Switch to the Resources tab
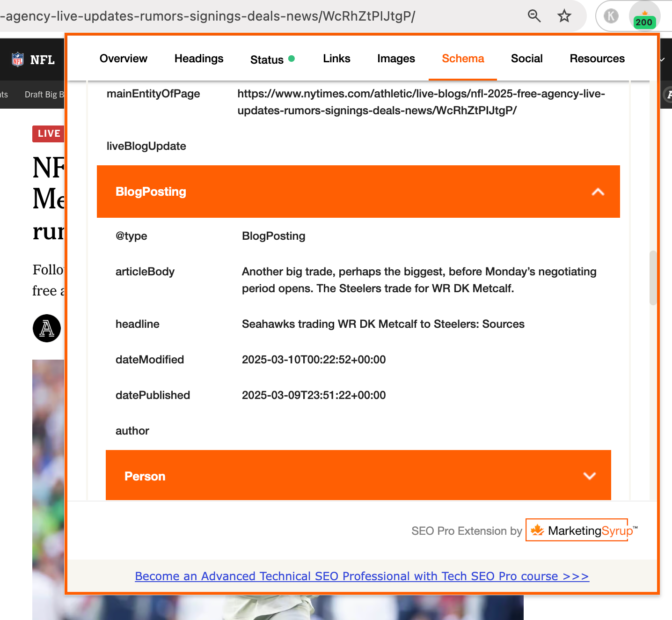The height and width of the screenshot is (620, 672). click(x=597, y=59)
